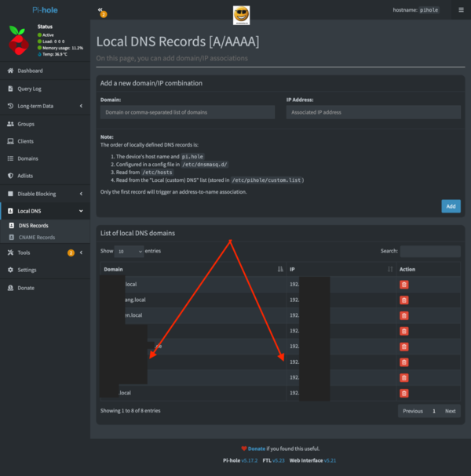The height and width of the screenshot is (476, 471).
Task: Click the Disable Blocking stop icon
Action: (11, 194)
